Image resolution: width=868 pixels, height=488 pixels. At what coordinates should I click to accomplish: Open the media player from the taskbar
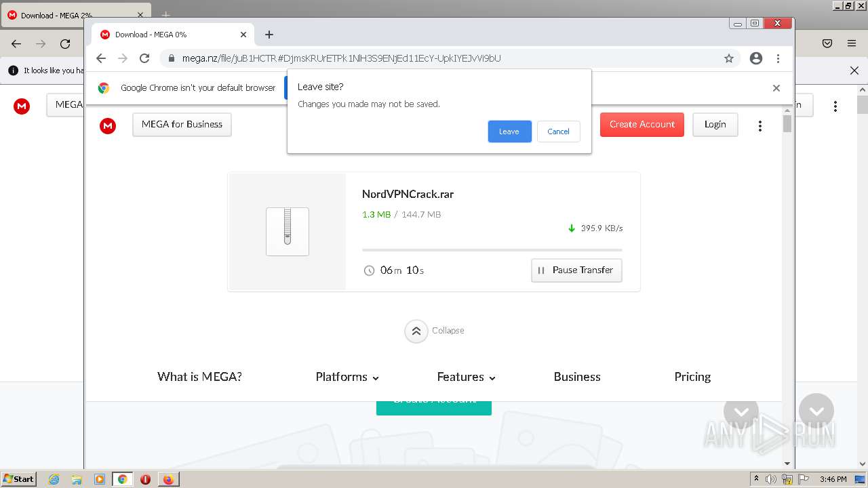tap(100, 479)
